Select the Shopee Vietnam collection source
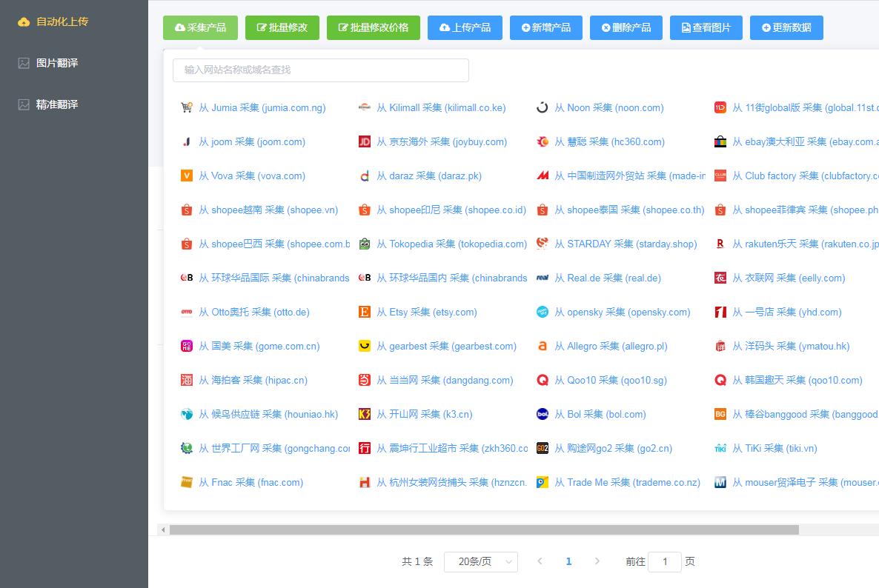The height and width of the screenshot is (588, 879). pos(268,210)
